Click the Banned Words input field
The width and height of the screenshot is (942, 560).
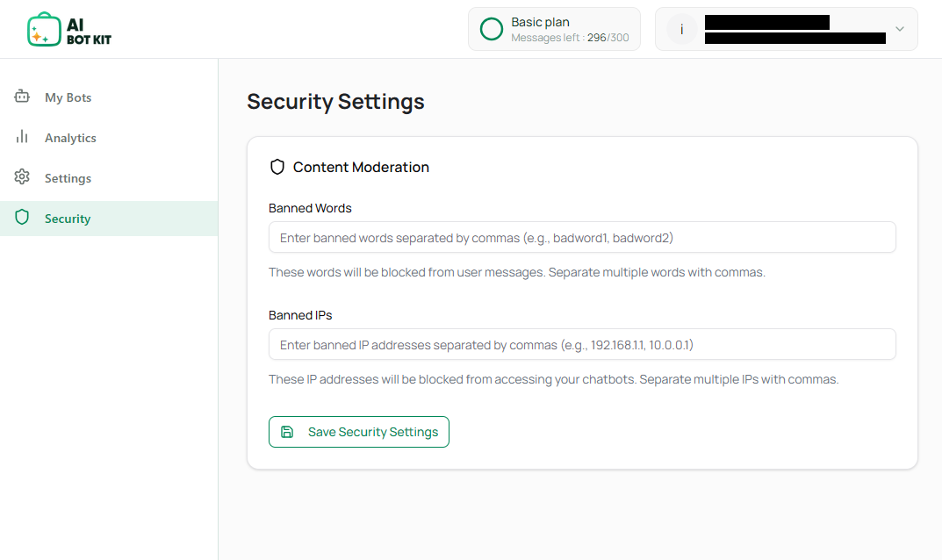pos(582,237)
